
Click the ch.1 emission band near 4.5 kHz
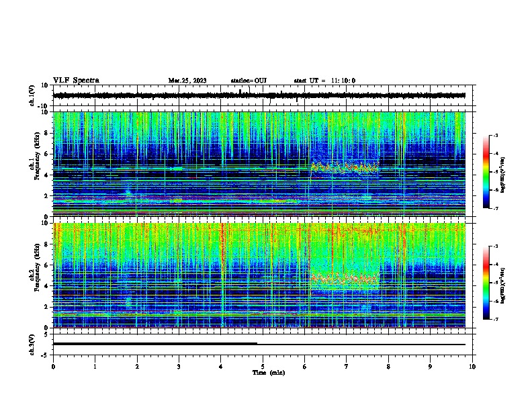344,168
